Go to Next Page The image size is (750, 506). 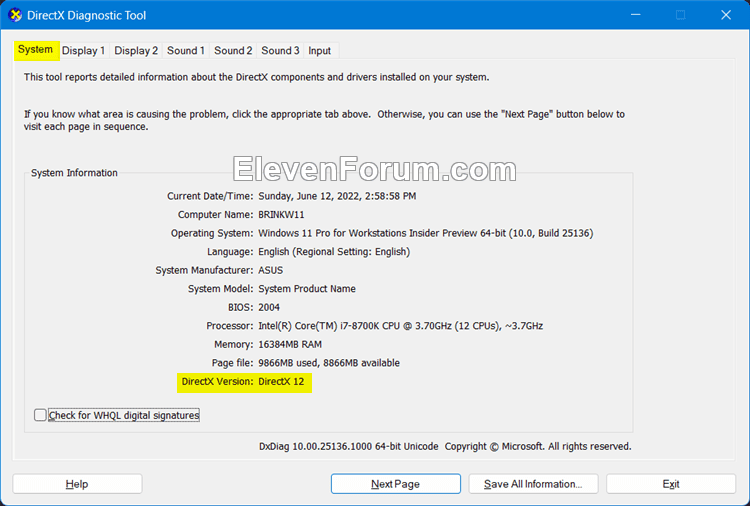396,484
